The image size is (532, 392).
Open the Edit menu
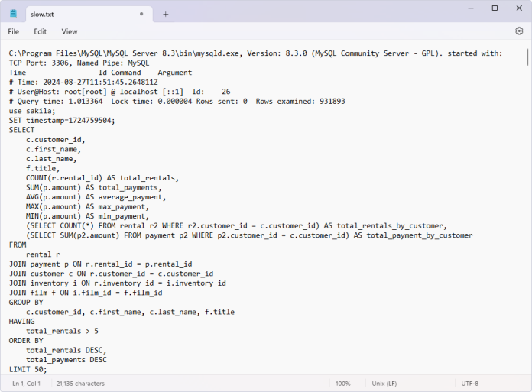pos(40,31)
